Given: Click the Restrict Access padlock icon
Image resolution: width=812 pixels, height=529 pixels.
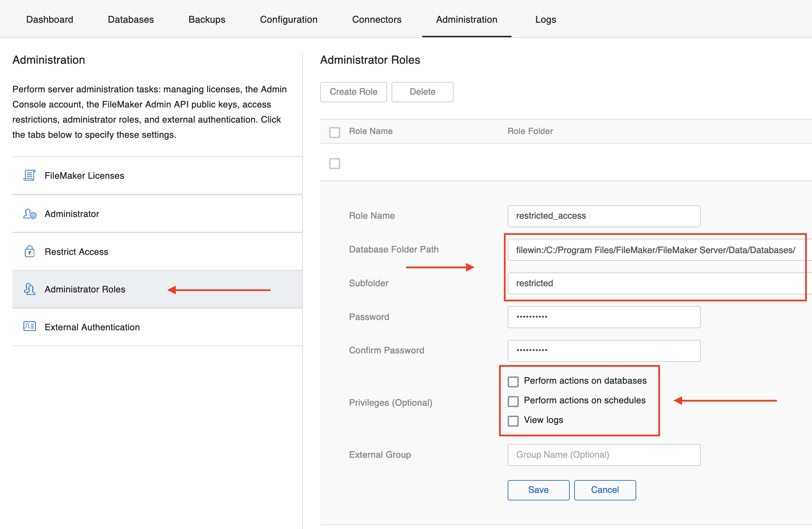Looking at the screenshot, I should click(x=30, y=251).
